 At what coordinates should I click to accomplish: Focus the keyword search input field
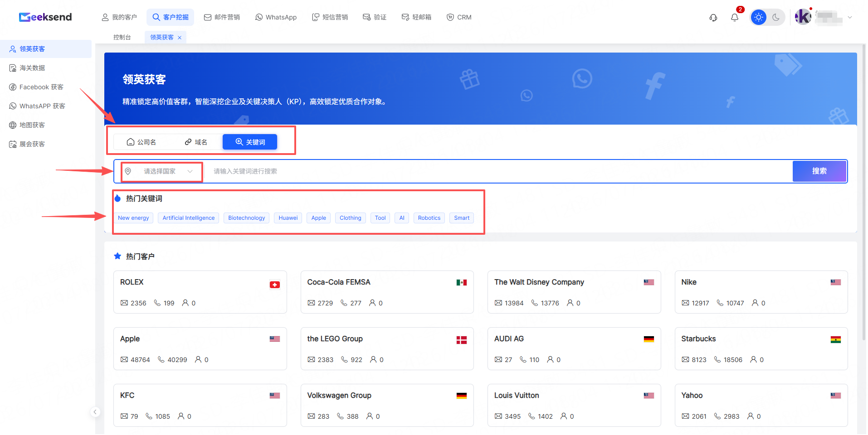498,171
